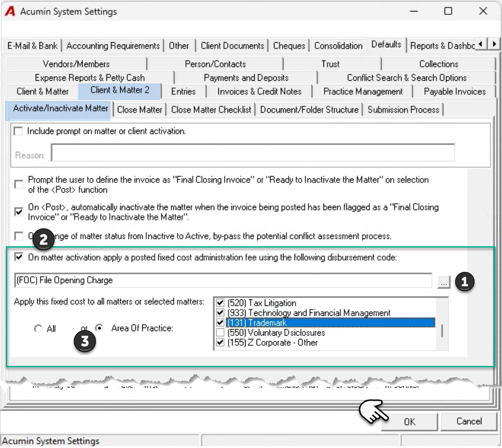This screenshot has height=448, width=502.
Task: Switch to the Close Matter tab
Action: pyautogui.click(x=139, y=110)
